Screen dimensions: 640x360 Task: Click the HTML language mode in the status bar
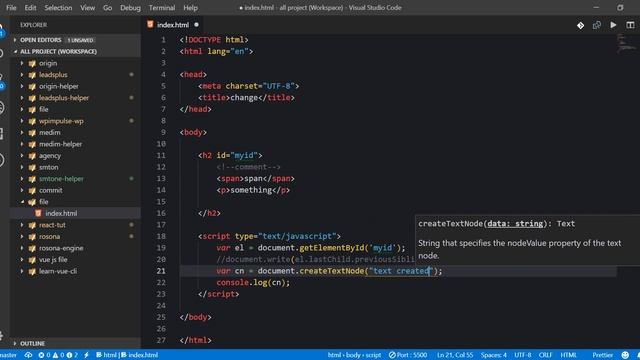[568, 355]
